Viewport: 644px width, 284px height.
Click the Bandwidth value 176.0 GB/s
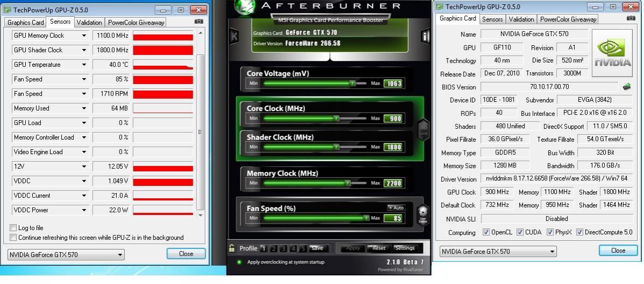coord(605,165)
